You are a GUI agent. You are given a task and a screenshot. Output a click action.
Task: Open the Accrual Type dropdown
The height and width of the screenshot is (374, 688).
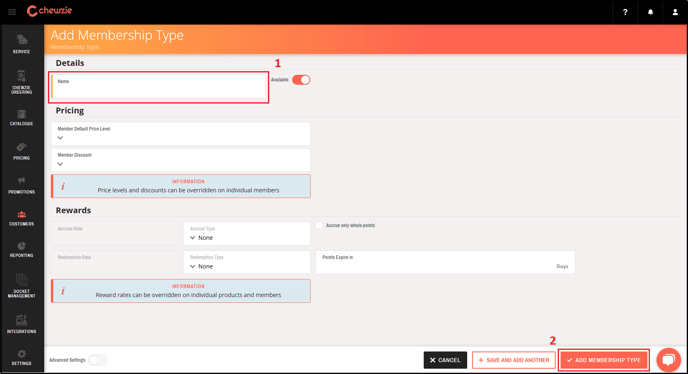tap(247, 234)
